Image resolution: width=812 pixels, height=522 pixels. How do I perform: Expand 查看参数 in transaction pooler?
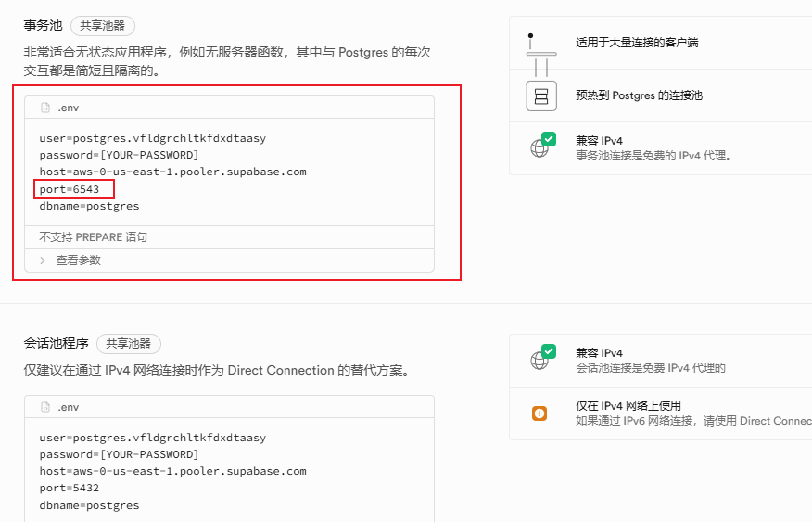[229, 261]
